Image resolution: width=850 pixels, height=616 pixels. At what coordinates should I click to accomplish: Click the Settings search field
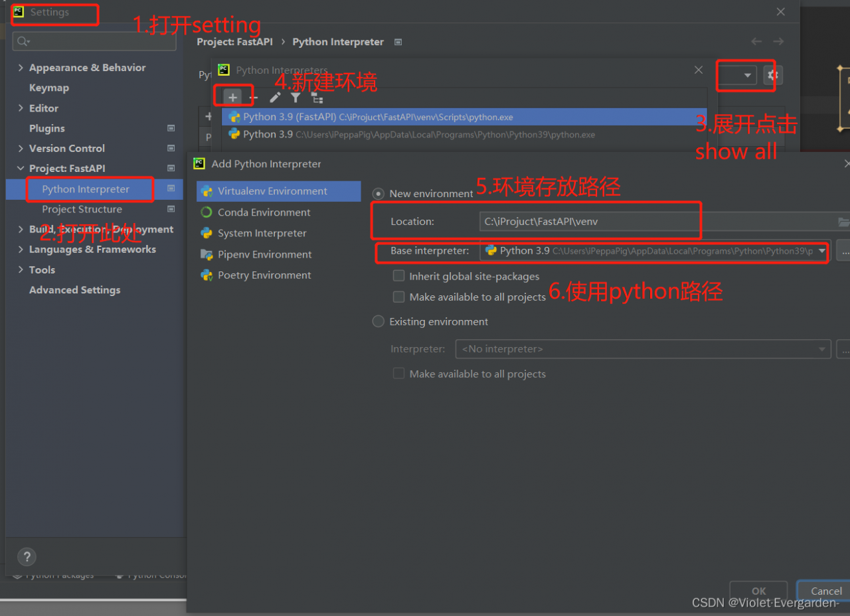[x=94, y=41]
